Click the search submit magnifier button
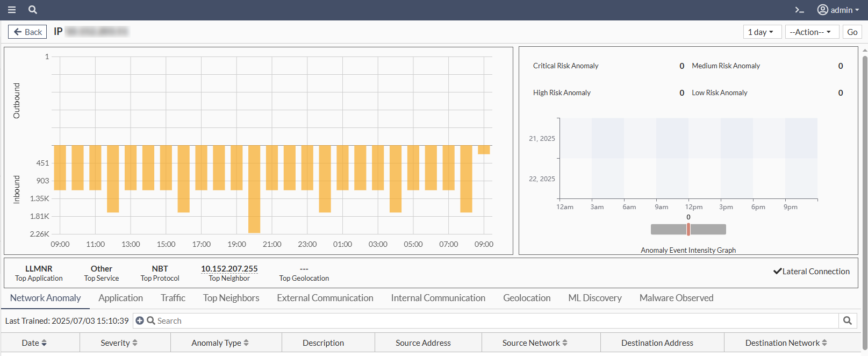The image size is (868, 356). point(847,321)
